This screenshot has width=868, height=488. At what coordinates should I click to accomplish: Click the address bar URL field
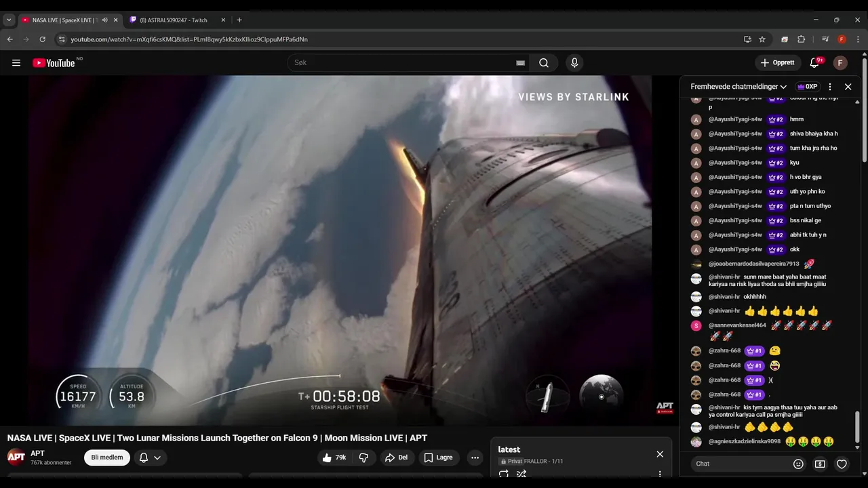click(400, 39)
